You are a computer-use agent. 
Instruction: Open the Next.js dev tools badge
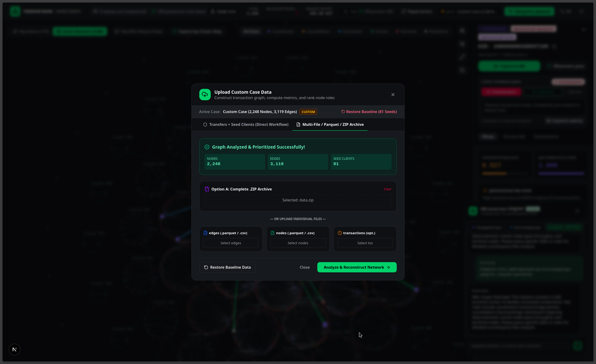coord(14,350)
